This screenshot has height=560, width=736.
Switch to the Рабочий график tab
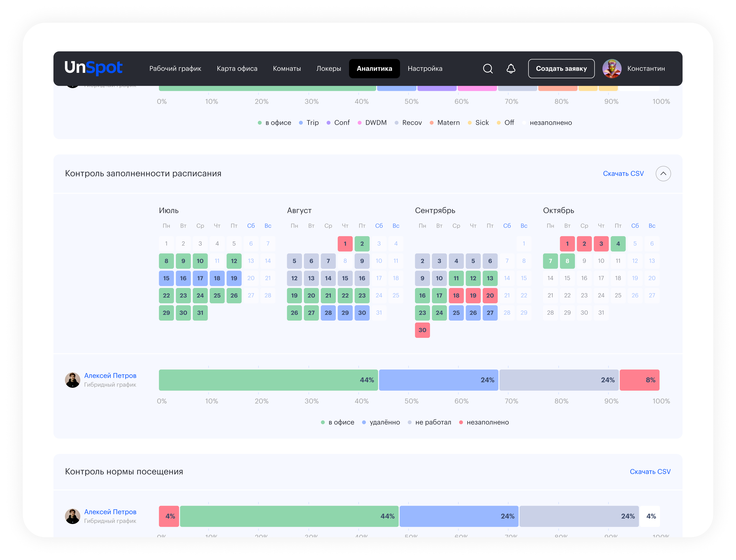pos(175,69)
